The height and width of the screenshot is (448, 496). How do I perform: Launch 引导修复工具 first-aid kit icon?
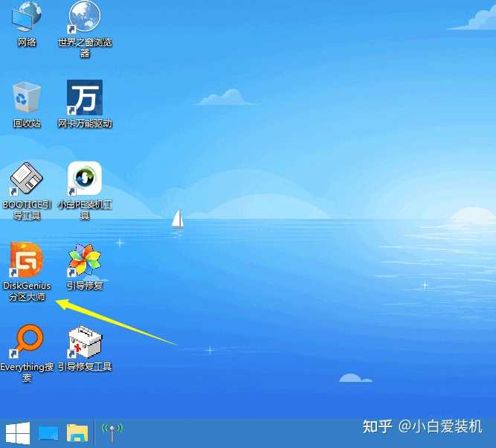(85, 342)
